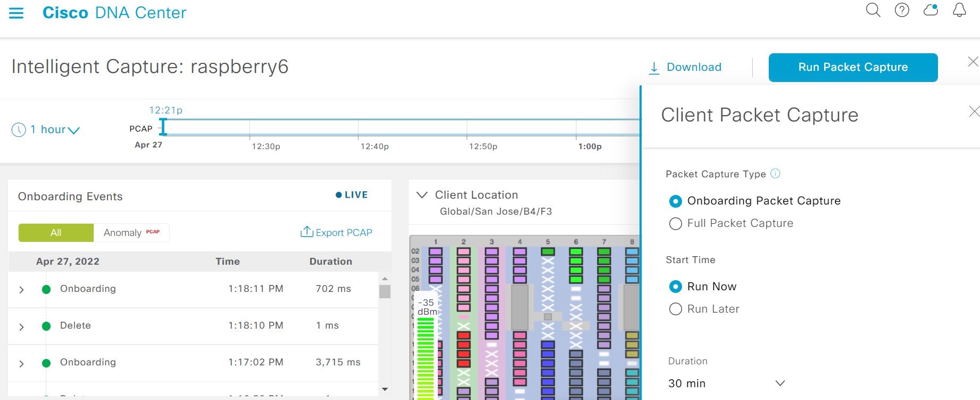Click the cloud status icon
The width and height of the screenshot is (980, 400).
click(x=931, y=10)
